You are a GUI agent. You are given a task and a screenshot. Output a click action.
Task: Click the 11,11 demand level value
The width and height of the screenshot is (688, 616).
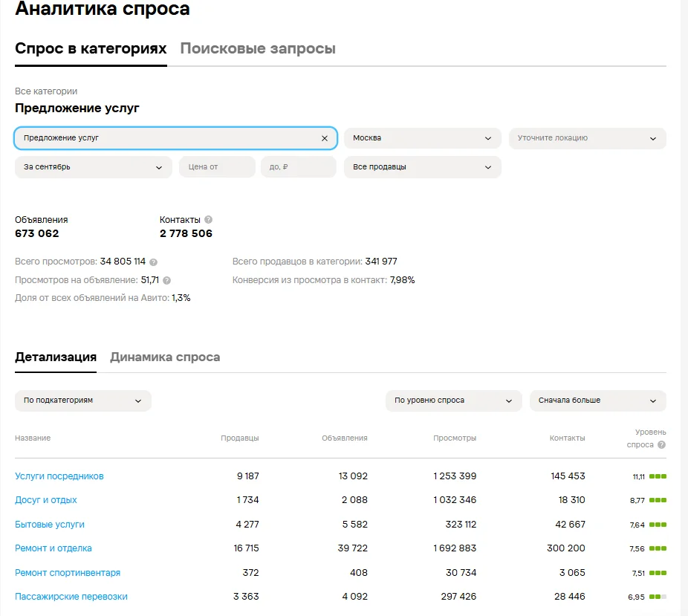coord(638,477)
